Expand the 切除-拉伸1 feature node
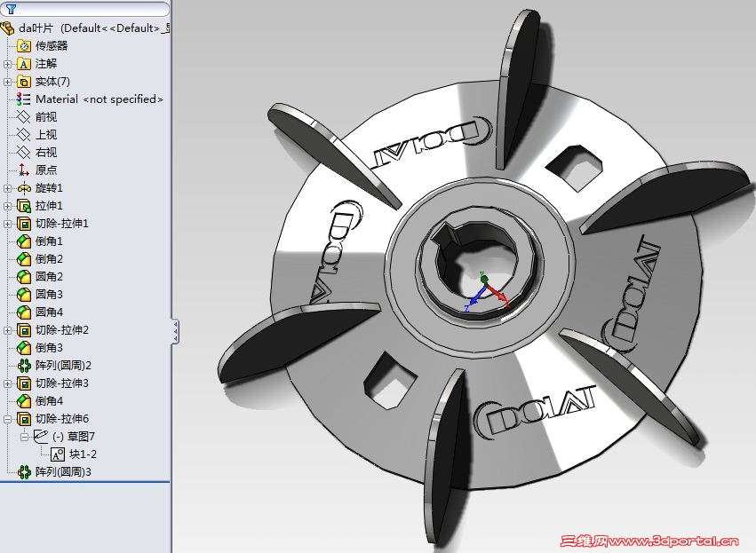Image resolution: width=756 pixels, height=553 pixels. pyautogui.click(x=7, y=224)
